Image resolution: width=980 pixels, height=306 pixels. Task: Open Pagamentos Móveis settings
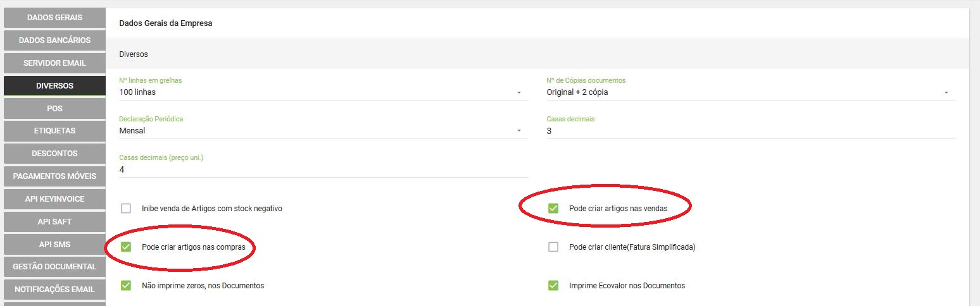coord(54,176)
